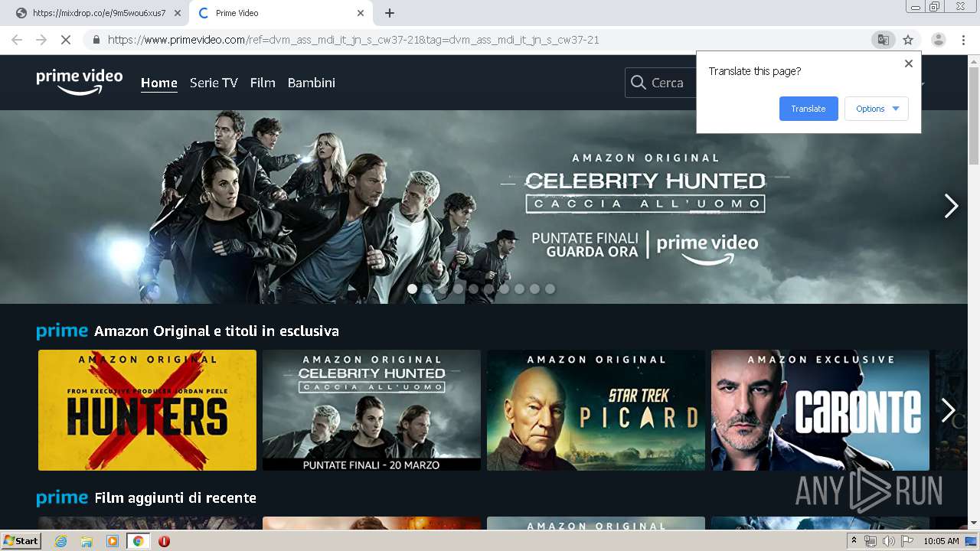Click the address bar URL
This screenshot has width=980, height=551.
pos(353,40)
